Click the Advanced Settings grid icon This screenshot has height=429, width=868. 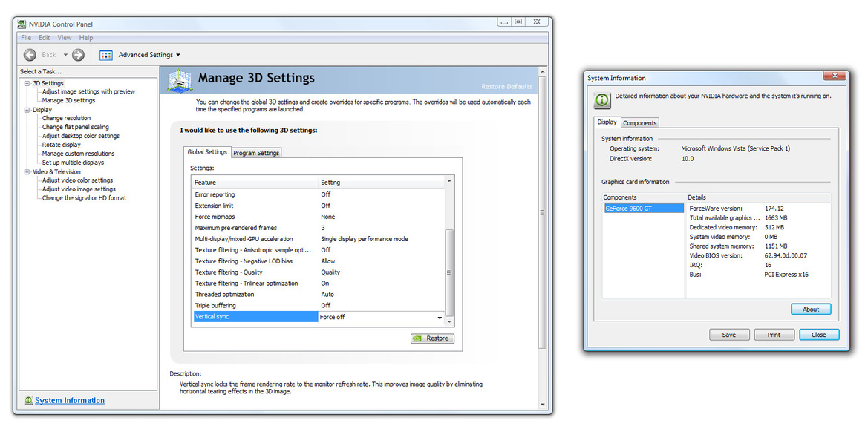(x=106, y=55)
